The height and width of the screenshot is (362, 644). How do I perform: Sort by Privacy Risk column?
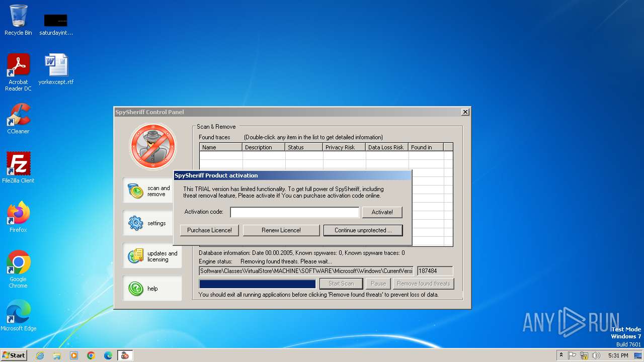[344, 147]
